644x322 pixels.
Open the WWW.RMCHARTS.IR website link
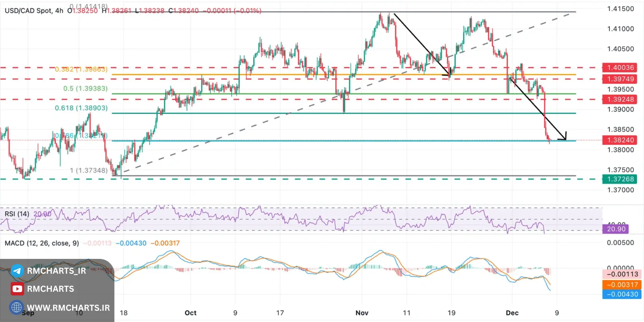[68, 308]
